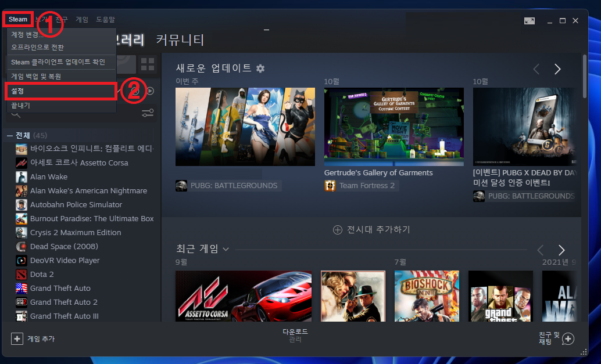
Task: Click Autobahn Police Simulator list icon
Action: click(22, 205)
